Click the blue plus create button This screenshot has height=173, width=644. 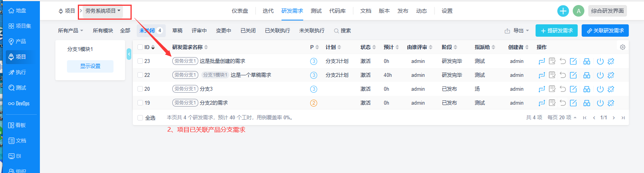563,11
